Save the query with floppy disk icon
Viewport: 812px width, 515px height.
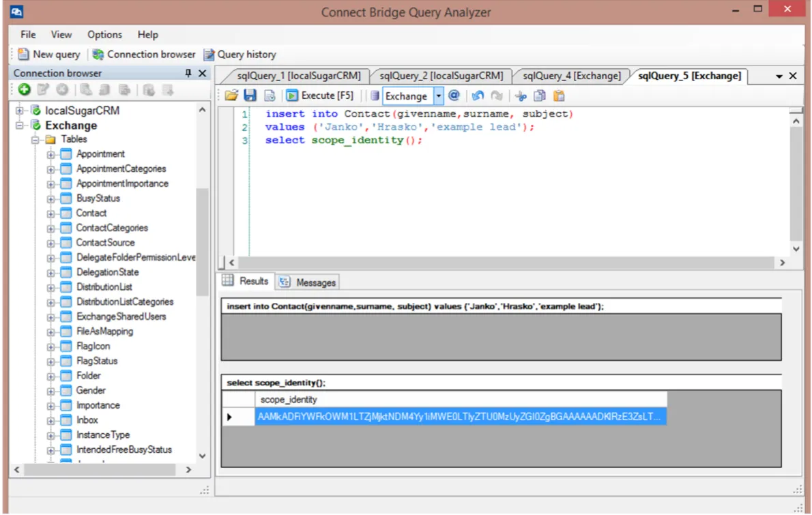[250, 95]
